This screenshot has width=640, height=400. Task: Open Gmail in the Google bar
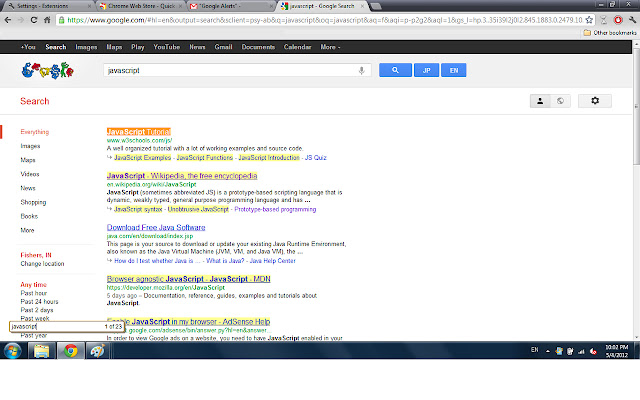point(223,47)
